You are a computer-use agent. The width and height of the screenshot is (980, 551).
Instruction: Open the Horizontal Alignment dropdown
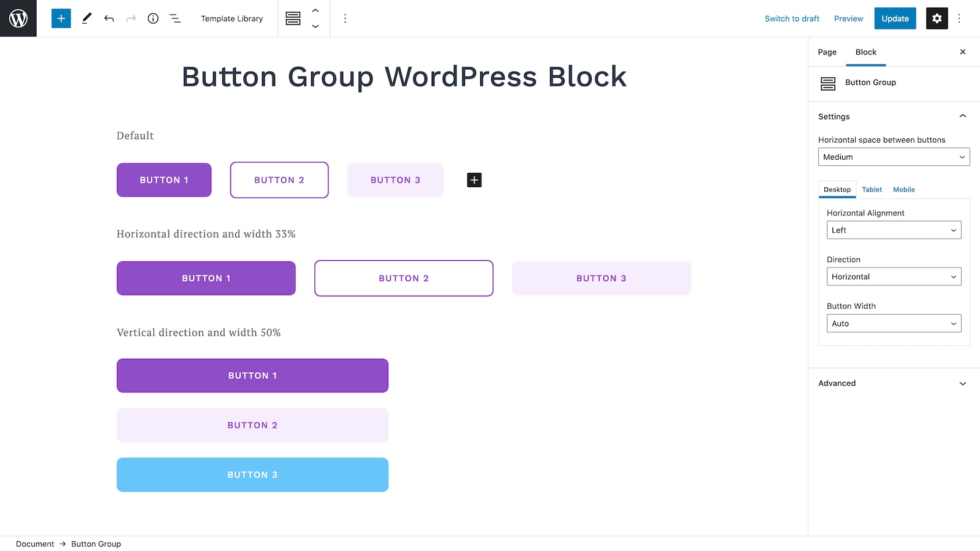[x=894, y=230]
